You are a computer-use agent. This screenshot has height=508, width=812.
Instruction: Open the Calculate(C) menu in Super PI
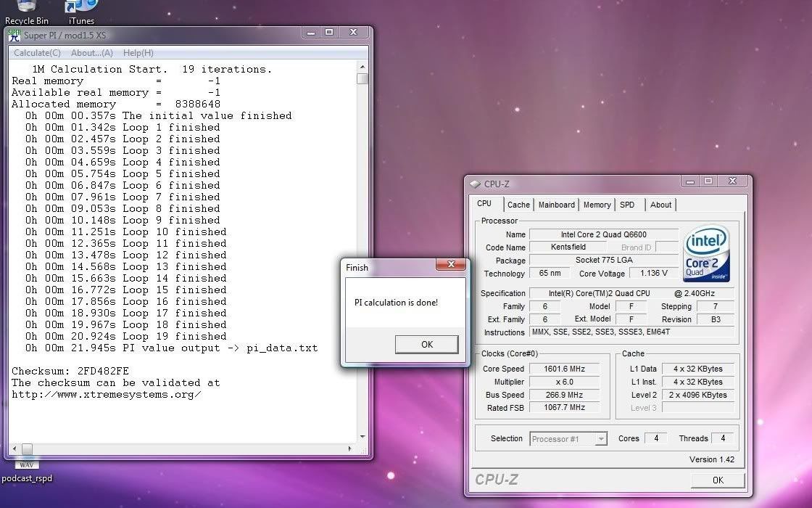pyautogui.click(x=37, y=53)
